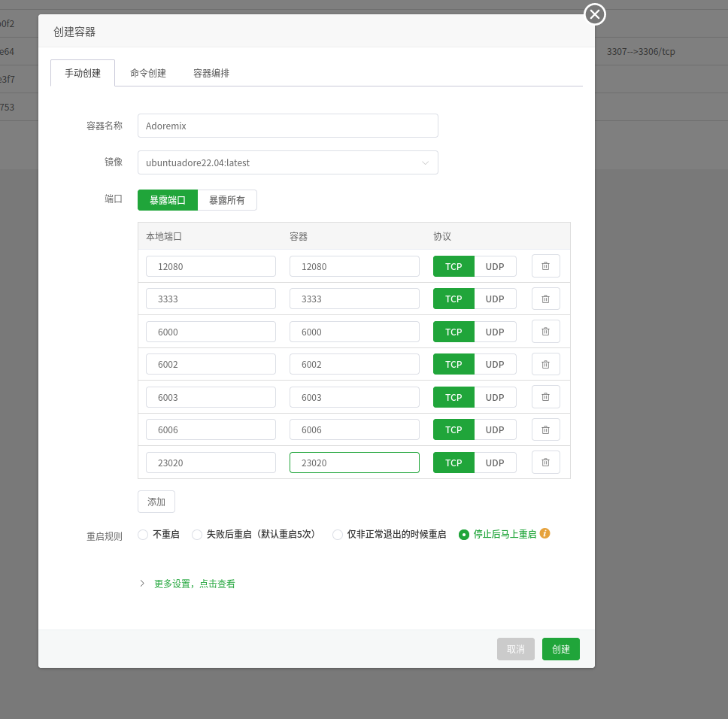Edit local port field 23020

[x=211, y=463]
